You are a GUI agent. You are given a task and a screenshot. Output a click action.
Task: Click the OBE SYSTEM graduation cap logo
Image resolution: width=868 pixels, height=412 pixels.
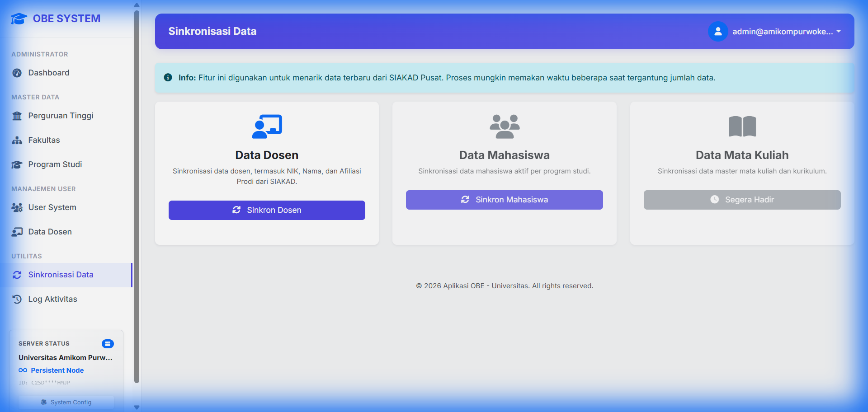pos(19,19)
